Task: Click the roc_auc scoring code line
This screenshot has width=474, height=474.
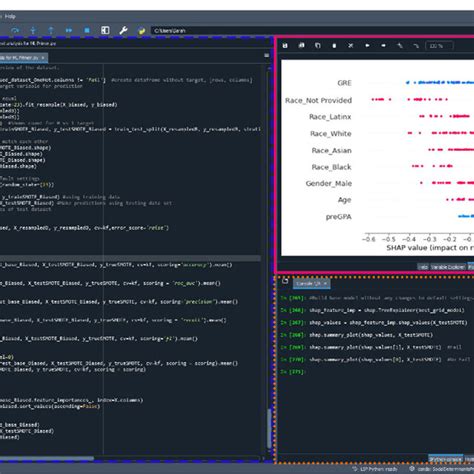Action: point(110,283)
